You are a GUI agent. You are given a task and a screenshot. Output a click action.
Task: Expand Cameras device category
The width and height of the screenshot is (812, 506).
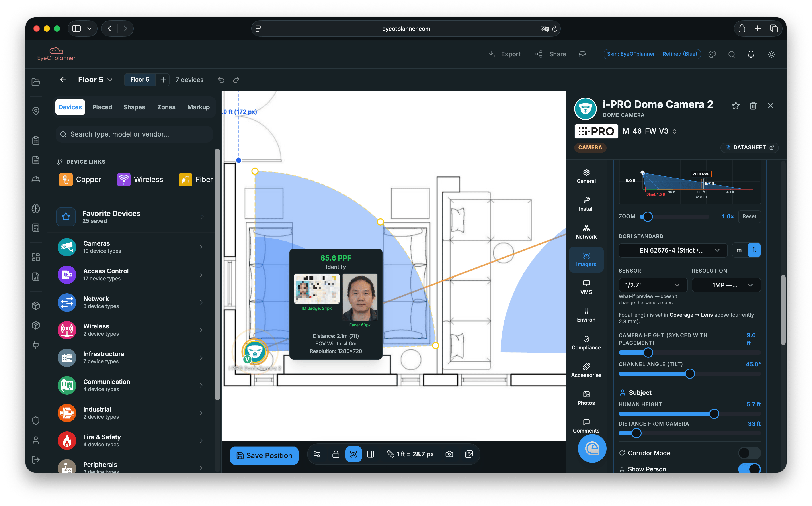tap(131, 247)
